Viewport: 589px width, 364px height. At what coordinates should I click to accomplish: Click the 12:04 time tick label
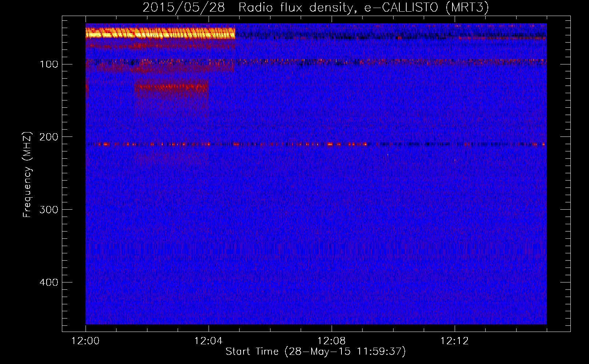[209, 341]
